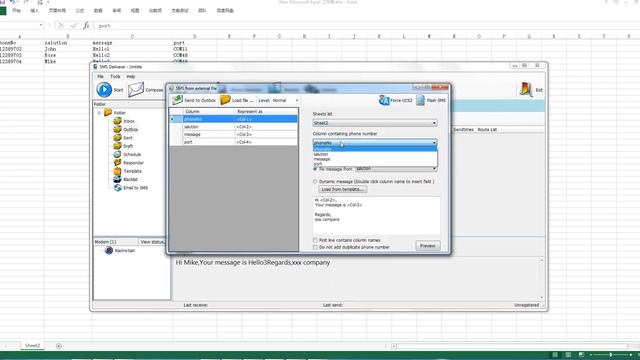The width and height of the screenshot is (640, 360).
Task: Select the Xiaomi-tian modem icon
Action: point(109,250)
